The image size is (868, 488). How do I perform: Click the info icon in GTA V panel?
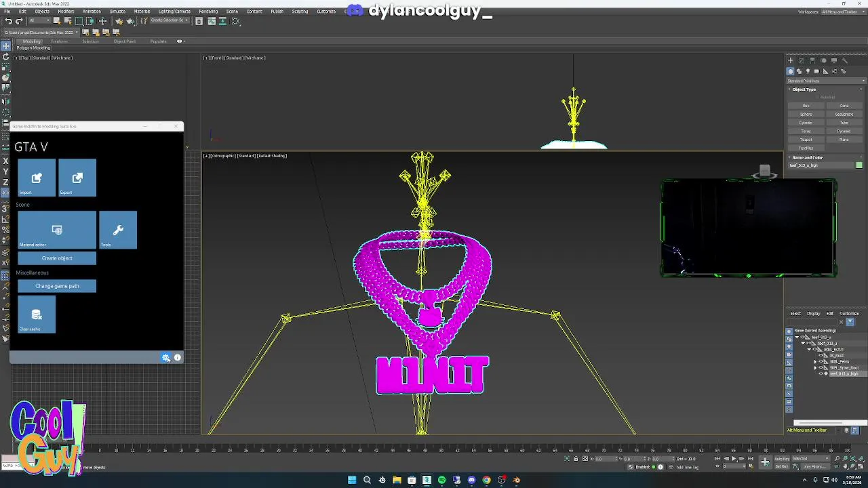click(178, 358)
